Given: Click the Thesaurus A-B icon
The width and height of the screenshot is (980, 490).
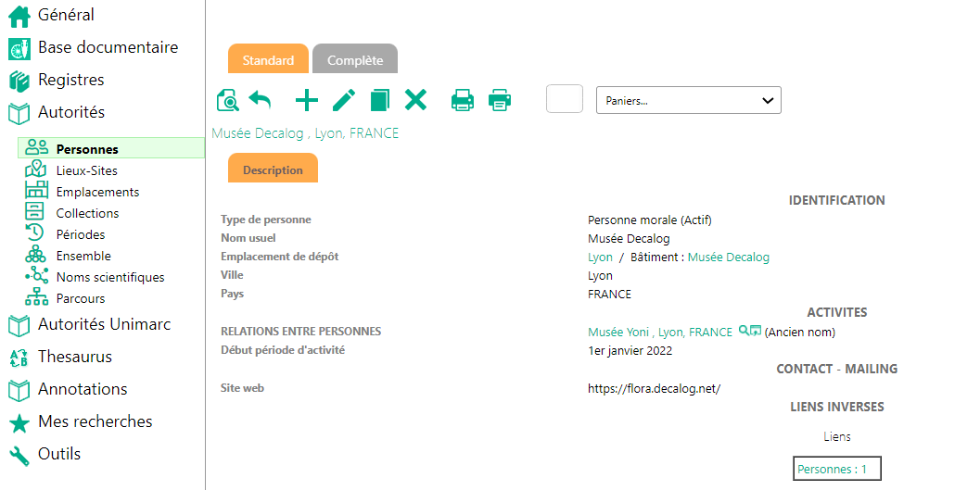Looking at the screenshot, I should (19, 358).
